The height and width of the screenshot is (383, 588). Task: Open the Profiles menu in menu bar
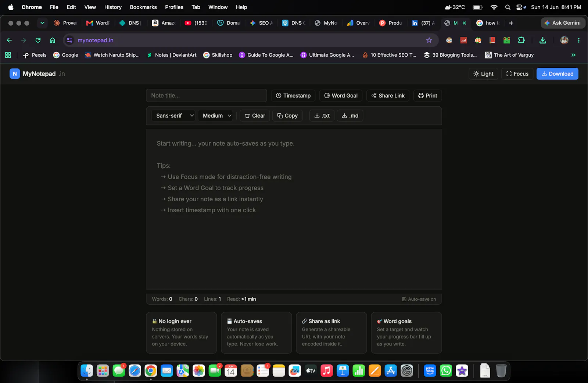(174, 7)
